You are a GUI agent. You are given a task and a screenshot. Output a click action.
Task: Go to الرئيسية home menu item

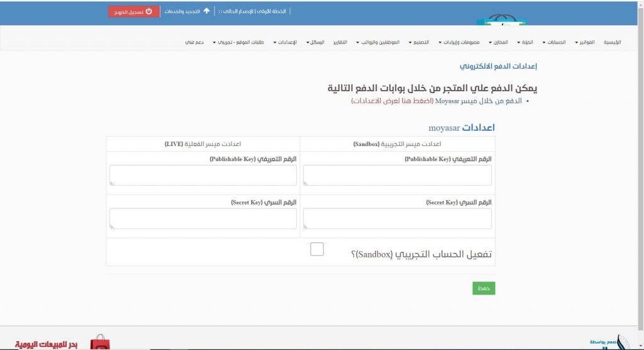tap(612, 42)
